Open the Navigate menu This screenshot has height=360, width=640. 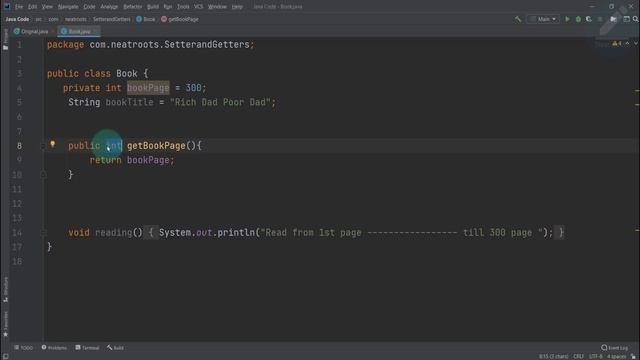[x=68, y=7]
